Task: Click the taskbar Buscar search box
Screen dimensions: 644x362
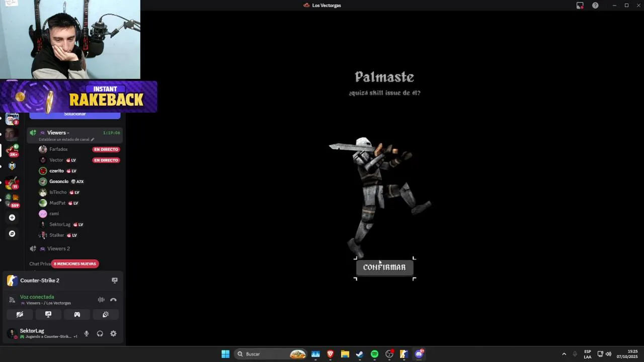Action: pos(272,354)
